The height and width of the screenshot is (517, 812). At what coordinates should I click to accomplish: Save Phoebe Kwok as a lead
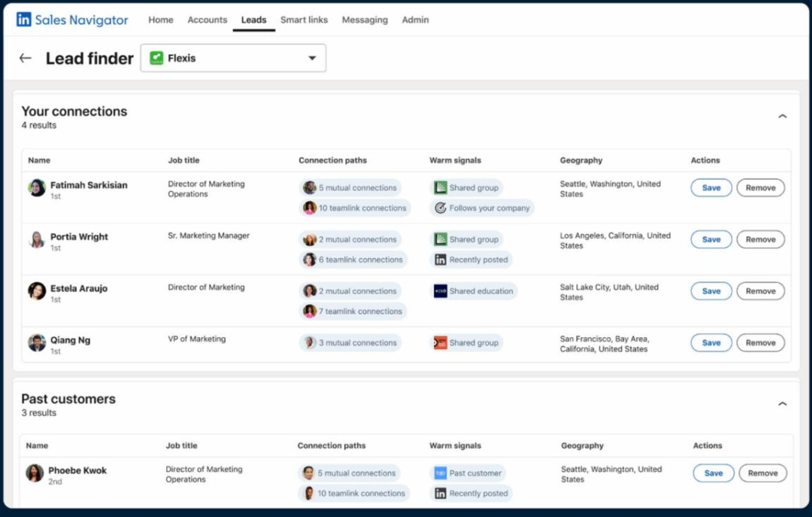click(x=713, y=473)
